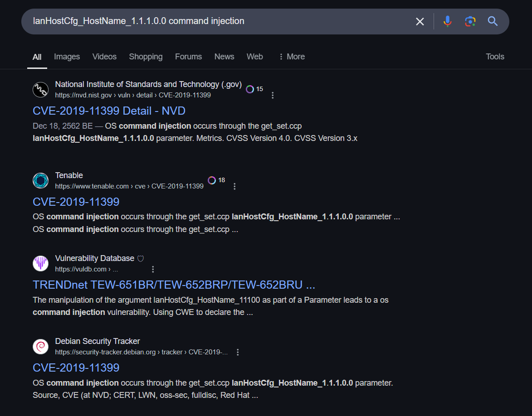Click the 'Source, CVE (at NVD; CERT' snippet
The image size is (532, 416).
click(x=145, y=395)
